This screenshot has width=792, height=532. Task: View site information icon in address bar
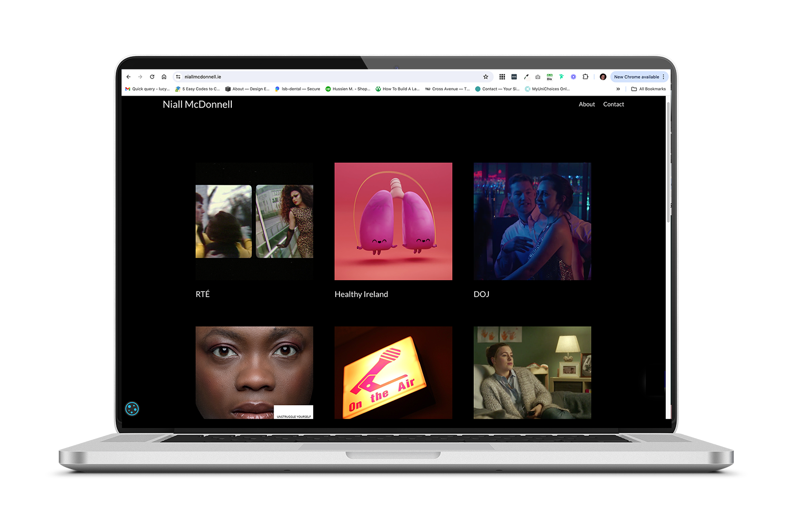coord(178,77)
